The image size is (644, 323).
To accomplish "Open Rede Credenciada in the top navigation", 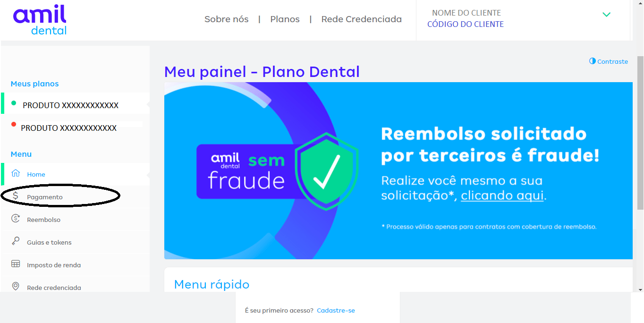I will coord(362,19).
